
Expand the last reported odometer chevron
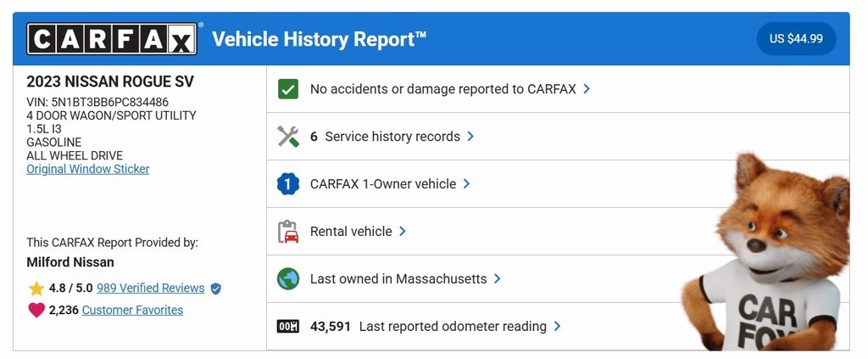(x=557, y=327)
